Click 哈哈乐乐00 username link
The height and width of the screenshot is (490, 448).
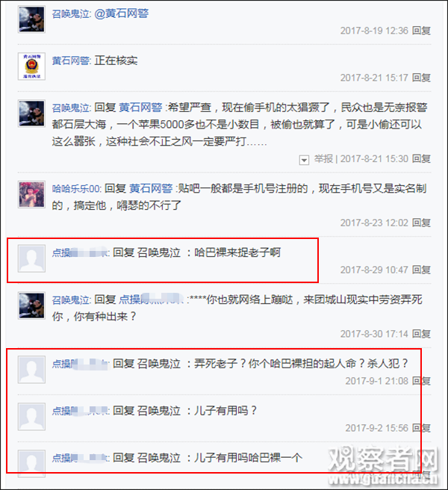click(76, 189)
